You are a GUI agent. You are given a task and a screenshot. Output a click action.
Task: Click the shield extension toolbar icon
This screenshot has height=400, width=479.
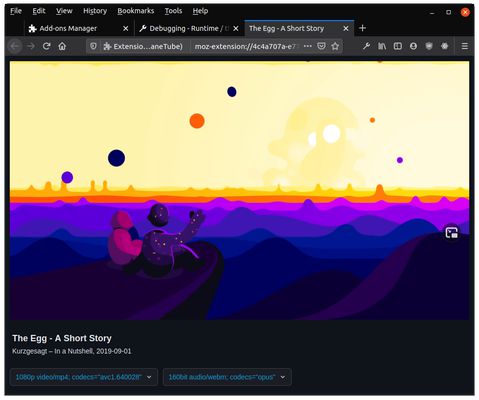click(x=429, y=46)
